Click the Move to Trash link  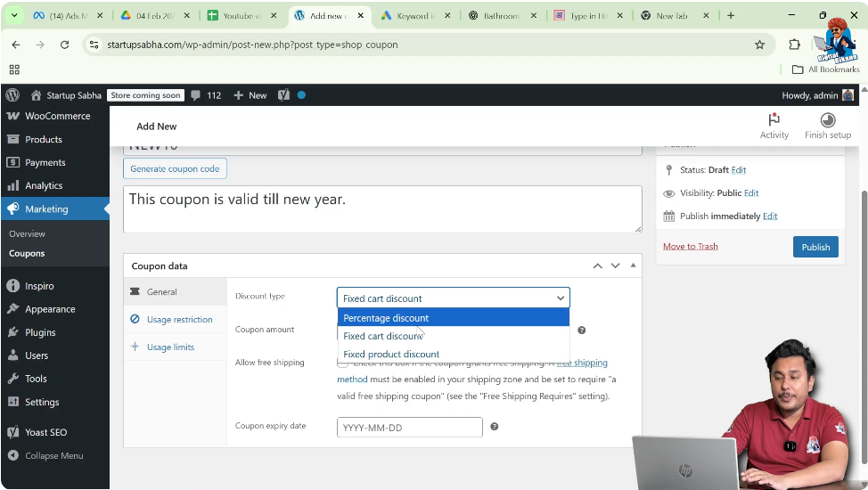(690, 246)
